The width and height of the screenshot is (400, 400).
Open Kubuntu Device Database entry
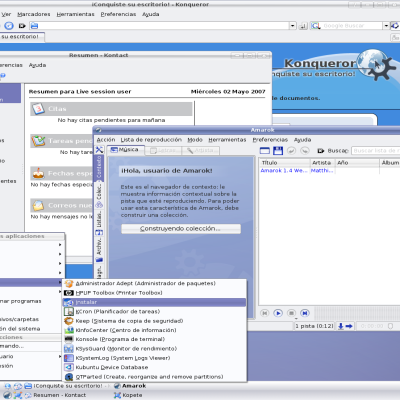click(x=155, y=367)
